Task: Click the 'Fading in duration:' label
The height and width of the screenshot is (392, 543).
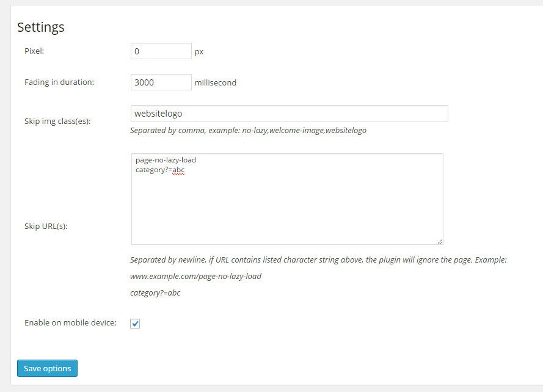Action: tap(59, 82)
